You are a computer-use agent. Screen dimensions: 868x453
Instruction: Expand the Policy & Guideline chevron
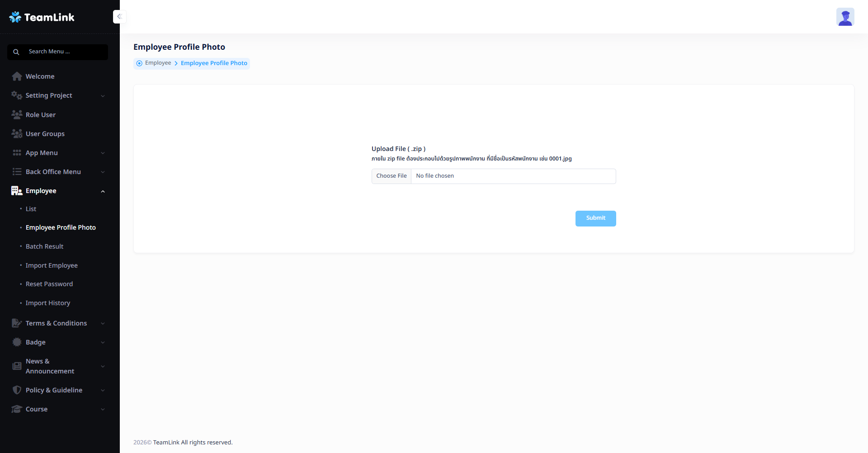point(103,391)
